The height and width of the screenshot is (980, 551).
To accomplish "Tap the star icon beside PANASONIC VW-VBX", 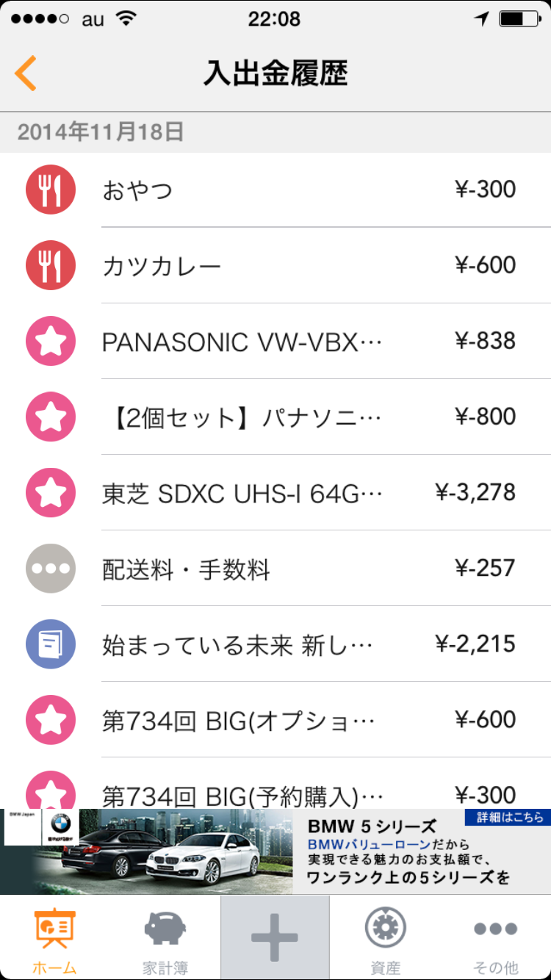I will tap(51, 341).
